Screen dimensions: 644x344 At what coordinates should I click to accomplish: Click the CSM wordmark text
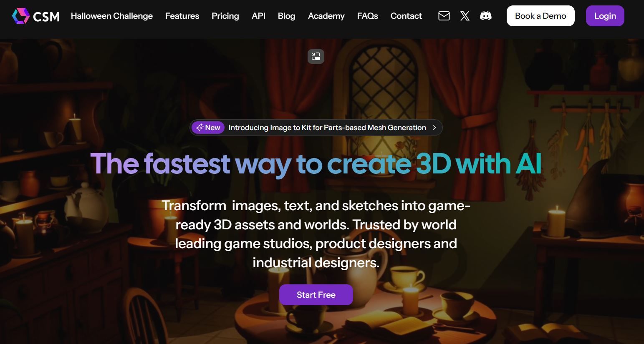(x=46, y=17)
